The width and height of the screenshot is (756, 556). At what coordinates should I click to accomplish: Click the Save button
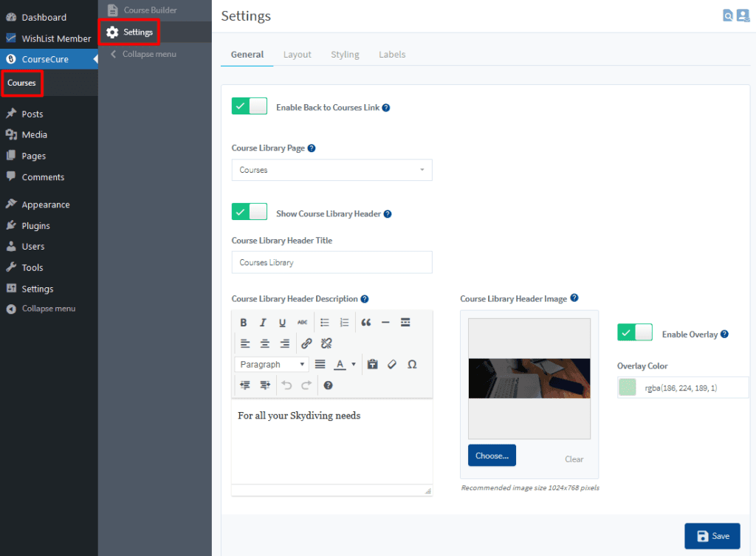pos(712,536)
